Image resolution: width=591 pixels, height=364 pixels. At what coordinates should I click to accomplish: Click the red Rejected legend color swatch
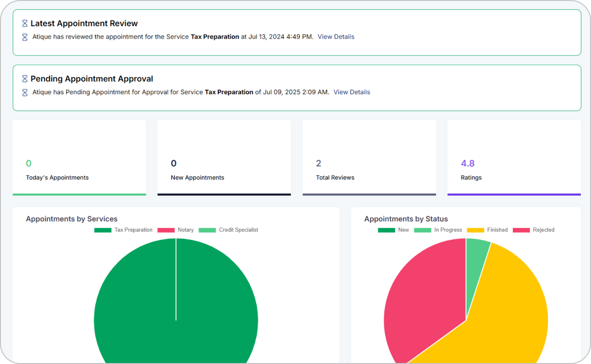[x=521, y=230]
